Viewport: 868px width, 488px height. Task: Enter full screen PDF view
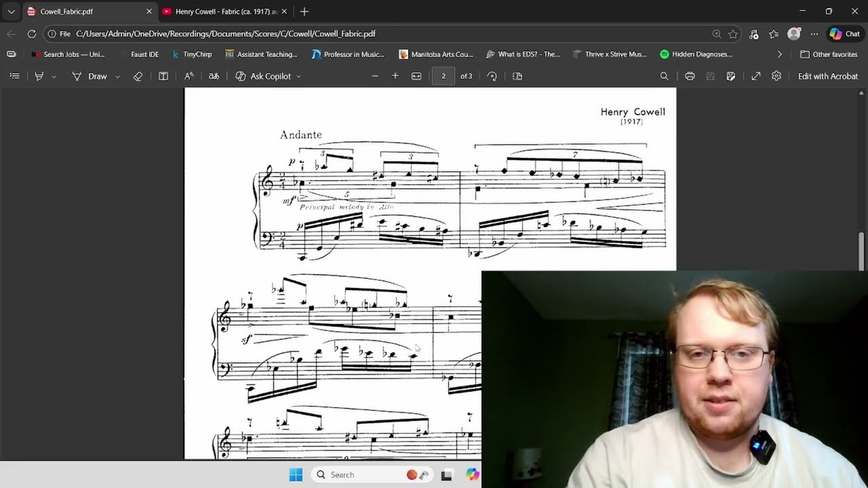tap(756, 77)
